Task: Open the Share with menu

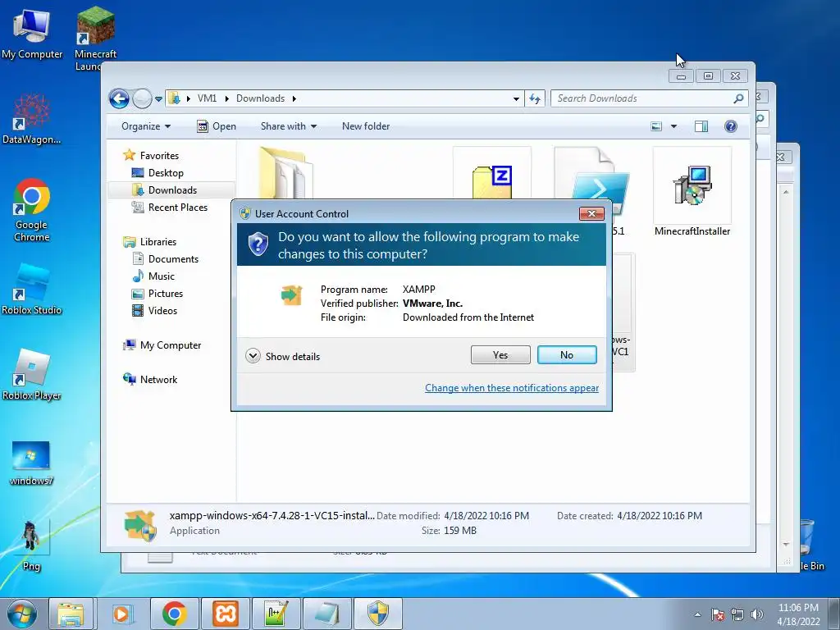Action: 289,126
